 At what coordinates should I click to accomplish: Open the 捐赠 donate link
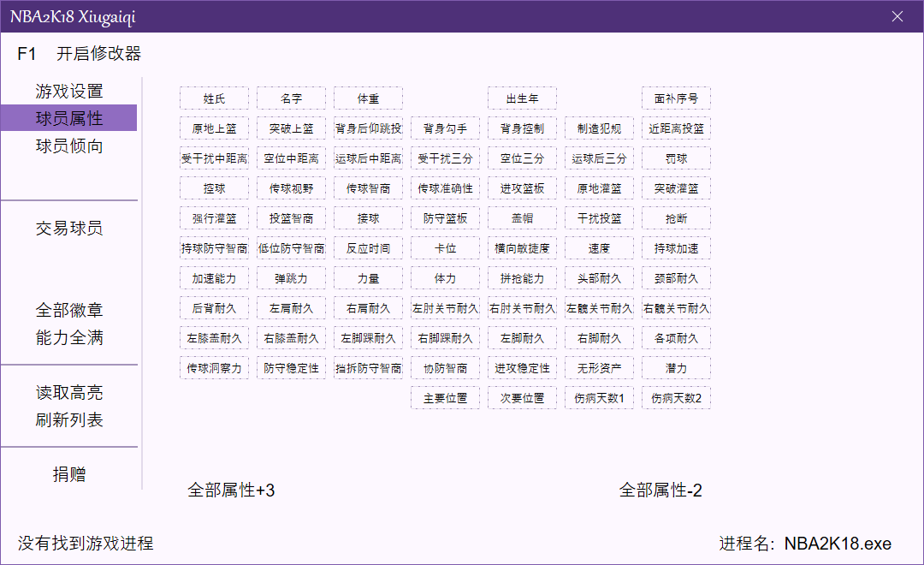[x=68, y=475]
